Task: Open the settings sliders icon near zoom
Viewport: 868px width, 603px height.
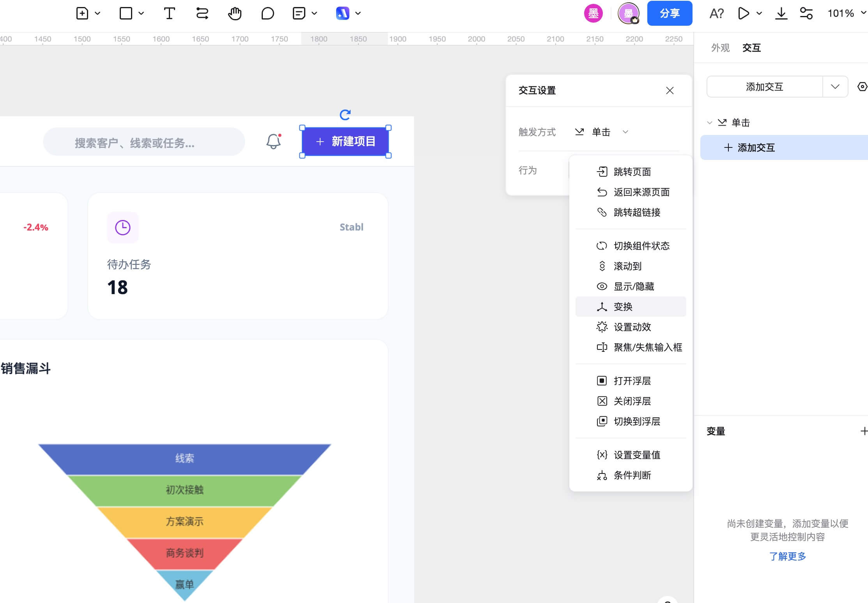Action: point(806,13)
